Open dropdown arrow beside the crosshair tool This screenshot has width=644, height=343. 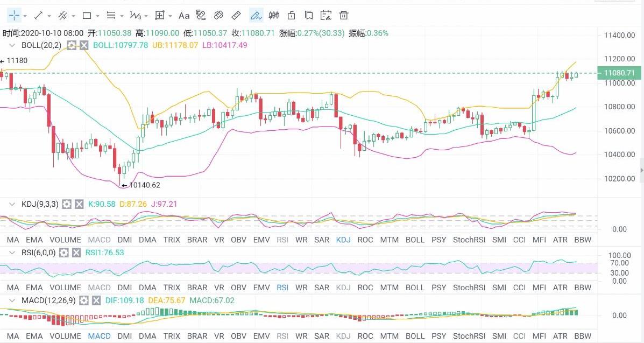point(25,16)
